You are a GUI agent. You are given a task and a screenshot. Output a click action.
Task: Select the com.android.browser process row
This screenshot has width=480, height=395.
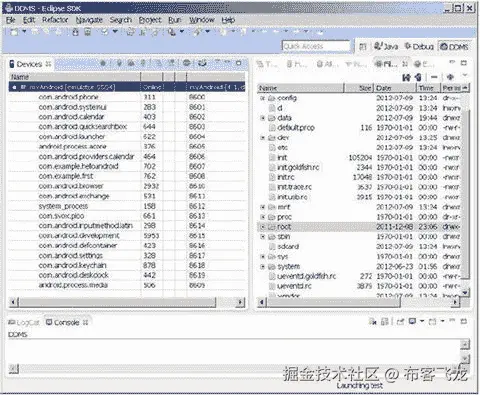[x=128, y=186]
